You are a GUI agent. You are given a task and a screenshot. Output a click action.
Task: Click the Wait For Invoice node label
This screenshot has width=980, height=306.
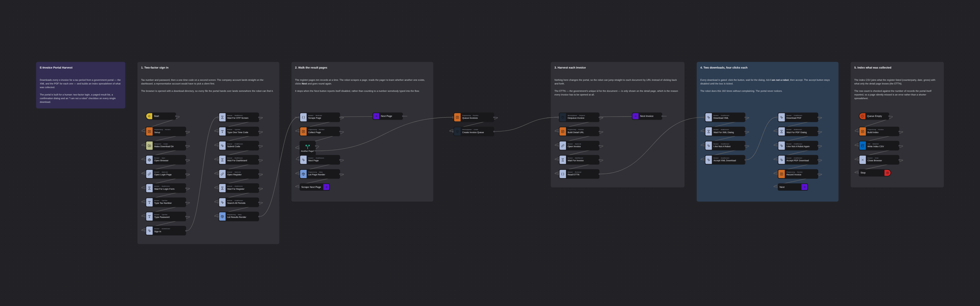pos(576,161)
